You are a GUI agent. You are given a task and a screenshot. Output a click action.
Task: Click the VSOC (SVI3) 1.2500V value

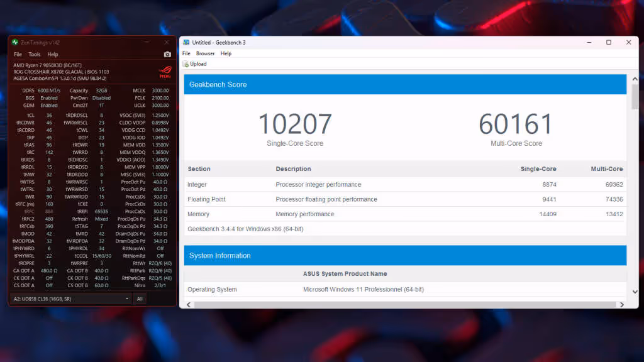click(160, 116)
